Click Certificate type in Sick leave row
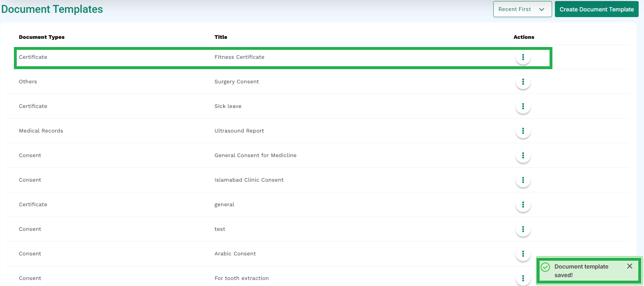 [33, 106]
